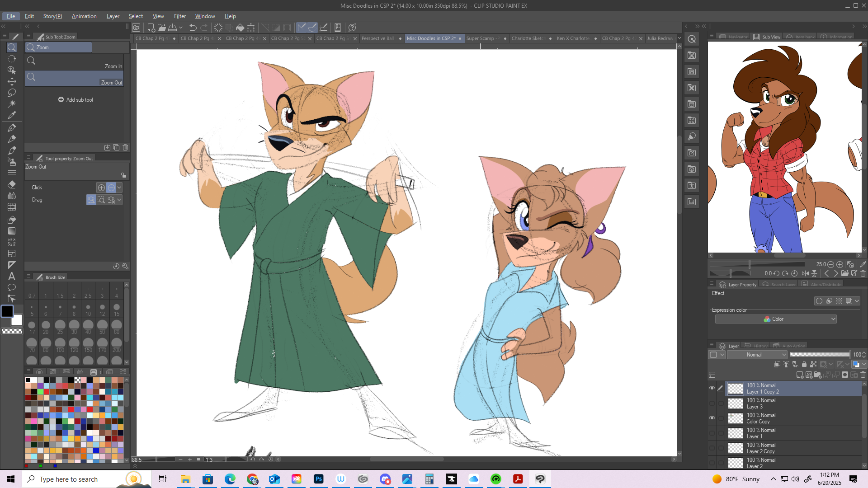Delete layer with trash icon in Layer panel
868x488 pixels.
tap(863, 375)
